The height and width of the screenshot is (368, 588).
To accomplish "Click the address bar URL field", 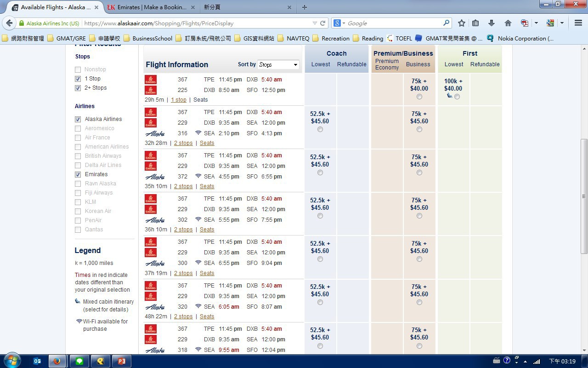I will tap(198, 23).
